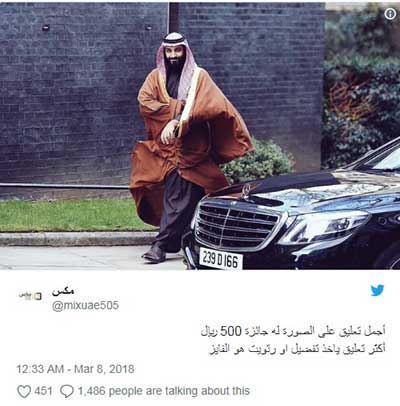Click the green grass strip in the photo

point(73,215)
